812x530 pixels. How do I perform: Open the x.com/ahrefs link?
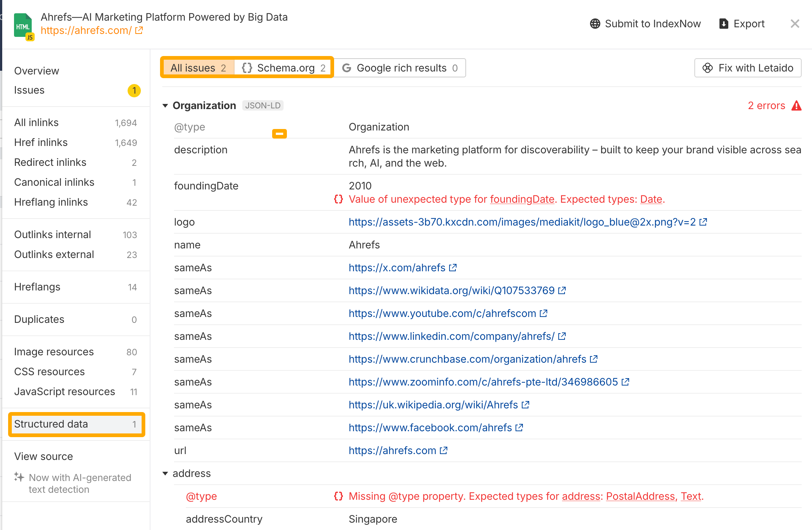point(397,268)
